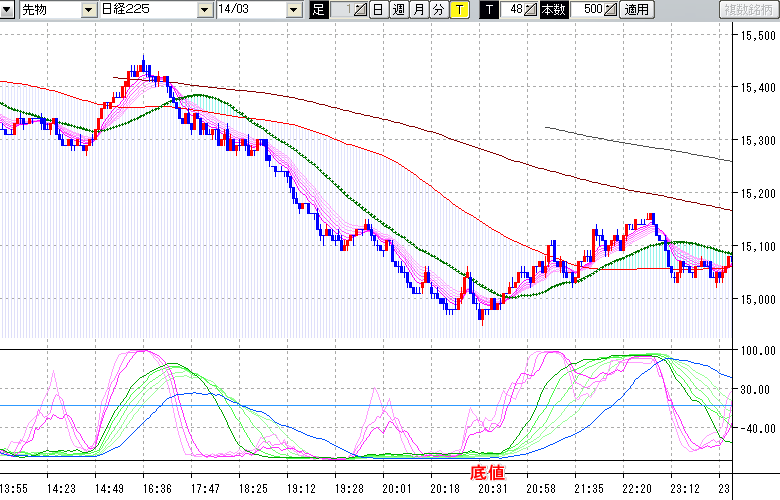Viewport: 780px width, 500px height.
Task: Click the 500 bar count input field
Action: coord(587,10)
